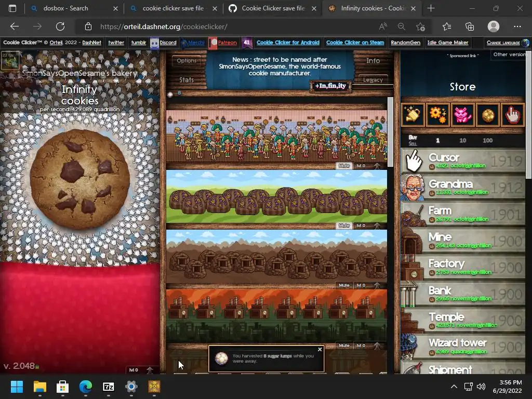532x399 pixels.
Task: Click the level arrow next to version number
Action: coord(150,370)
